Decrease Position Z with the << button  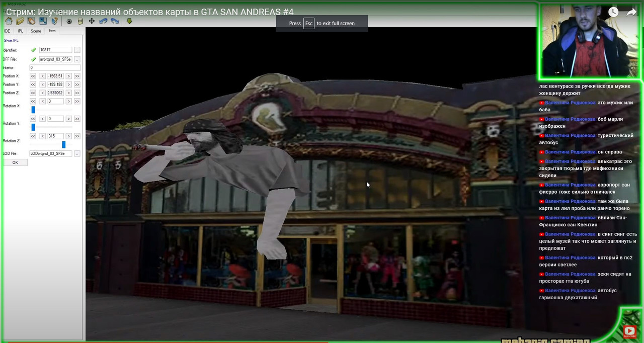coord(33,93)
